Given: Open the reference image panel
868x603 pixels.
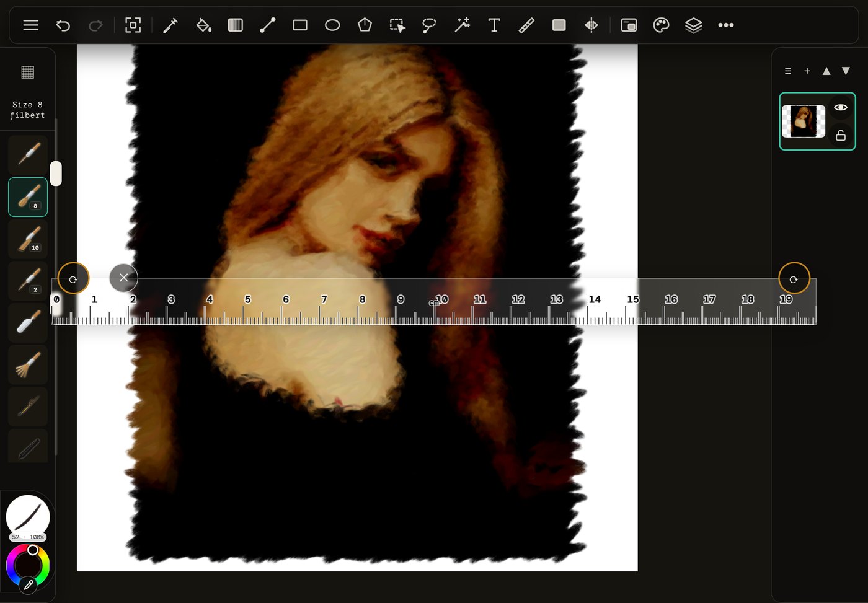Looking at the screenshot, I should (x=629, y=25).
